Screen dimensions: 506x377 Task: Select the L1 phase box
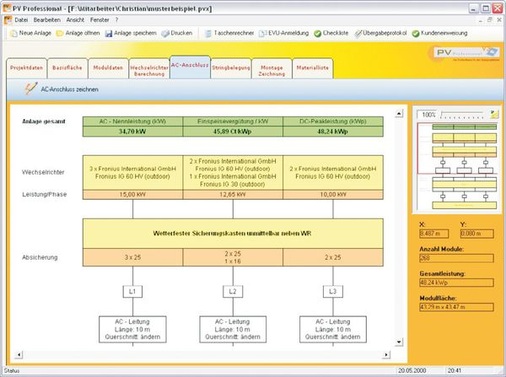pos(133,292)
